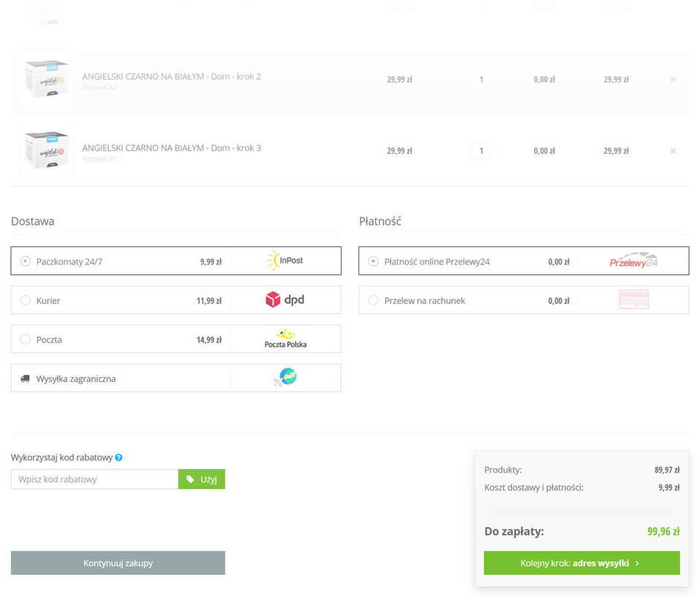
Task: Click the Przelewy24 payment logo
Action: [x=633, y=261]
